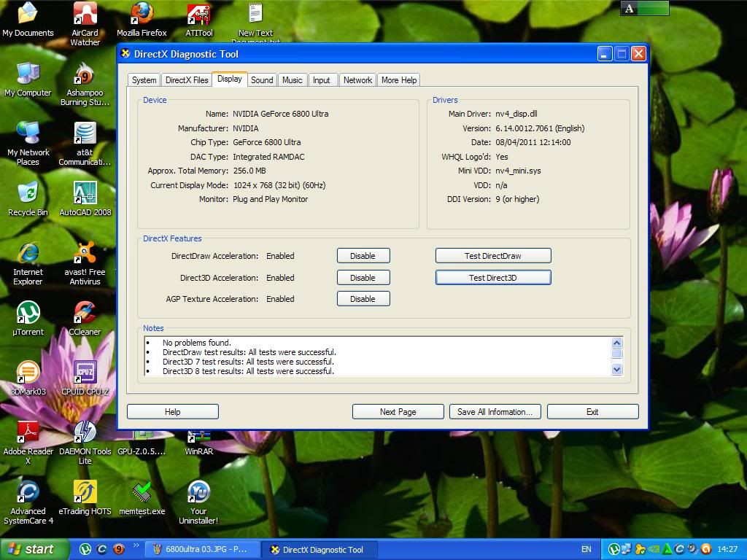The image size is (747, 560).
Task: Select memtest.exe on the desktop
Action: (142, 497)
